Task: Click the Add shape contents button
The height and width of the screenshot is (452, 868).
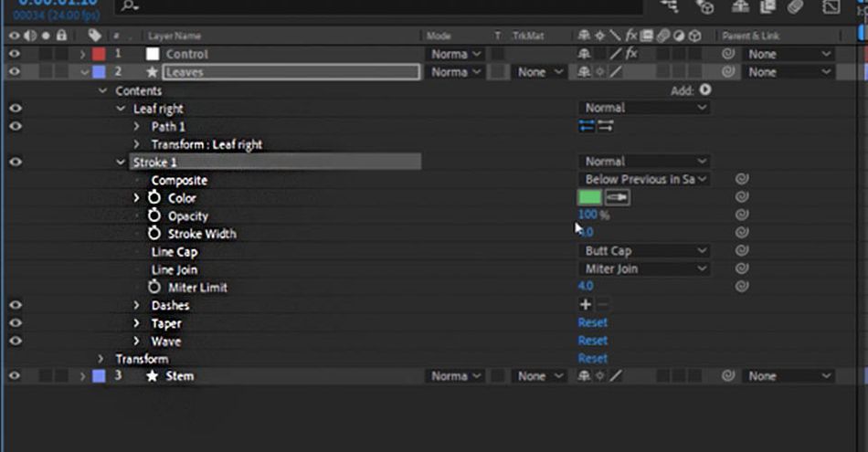Action: point(704,89)
